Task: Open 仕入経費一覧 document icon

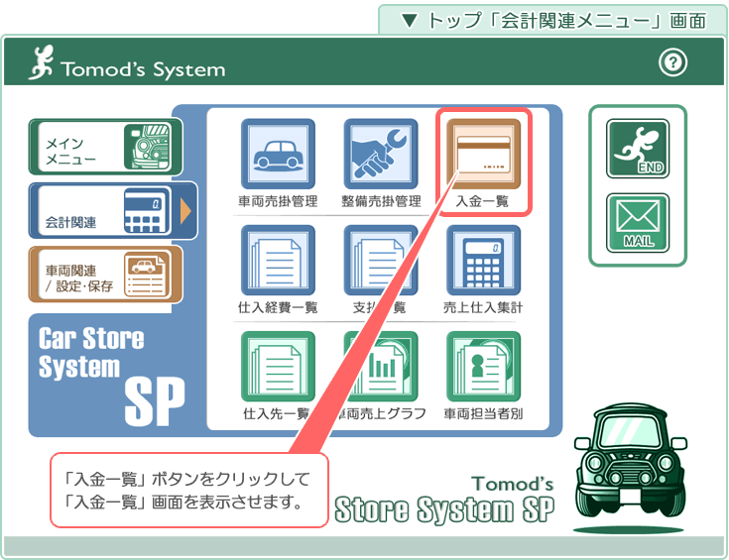Action: [x=278, y=261]
